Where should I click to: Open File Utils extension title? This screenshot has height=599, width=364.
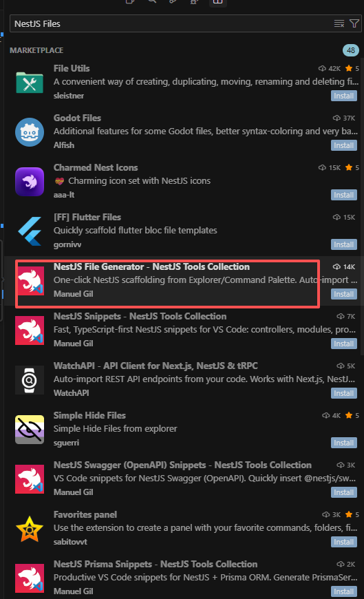(72, 68)
